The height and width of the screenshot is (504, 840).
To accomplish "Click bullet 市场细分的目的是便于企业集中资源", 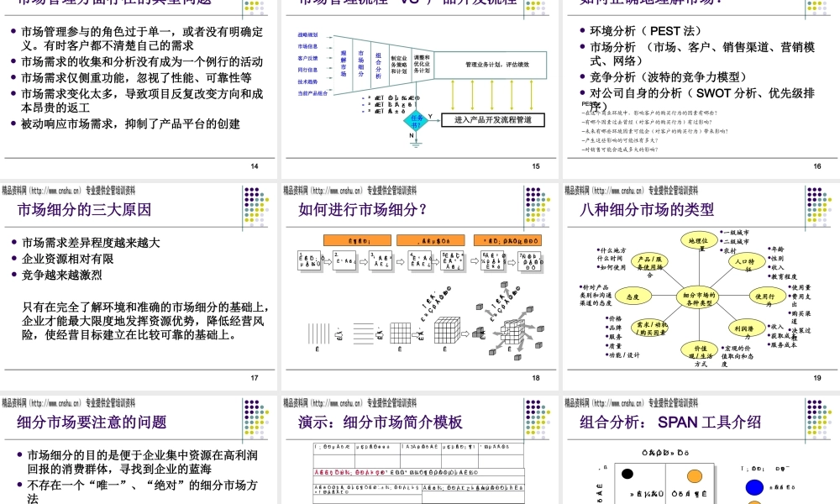I will pos(141,462).
